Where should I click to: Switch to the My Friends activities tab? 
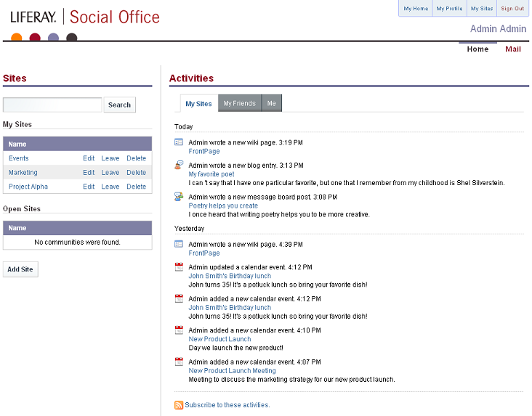click(239, 104)
